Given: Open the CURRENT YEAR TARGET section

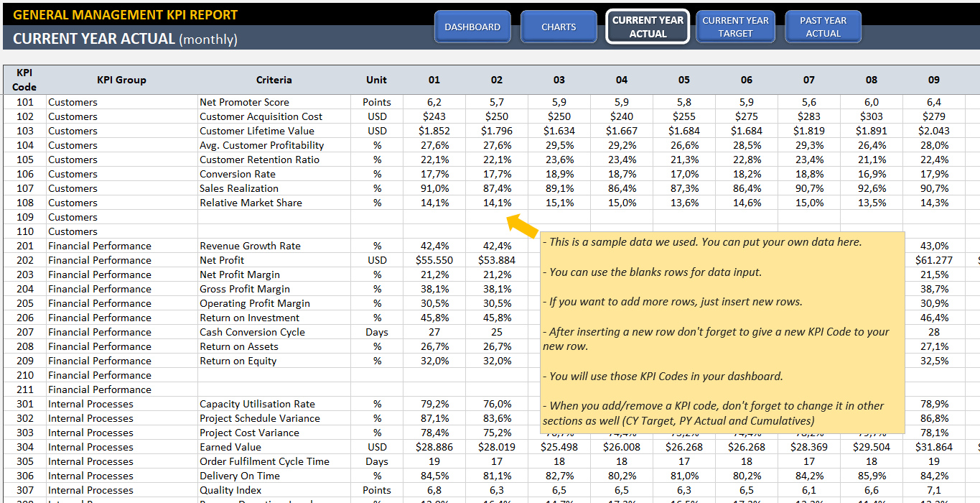Looking at the screenshot, I should click(735, 26).
